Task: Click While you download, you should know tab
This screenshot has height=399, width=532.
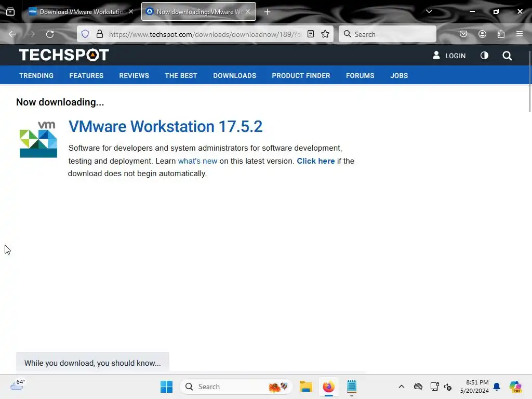Action: [92, 362]
